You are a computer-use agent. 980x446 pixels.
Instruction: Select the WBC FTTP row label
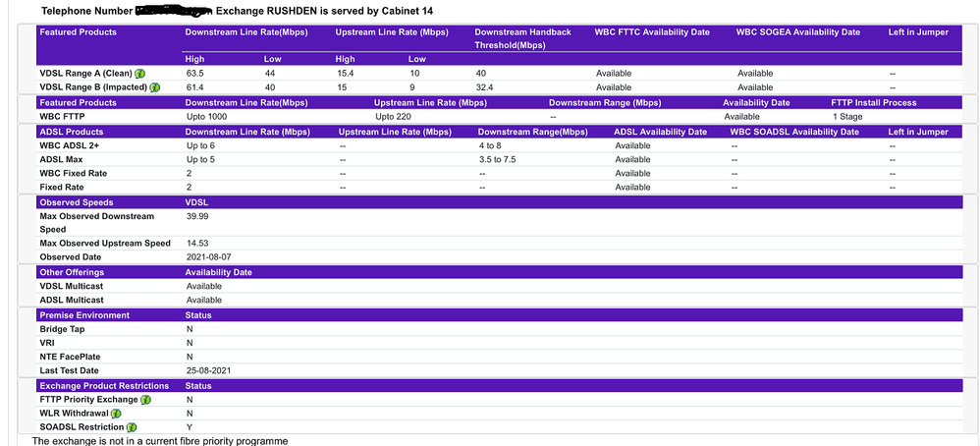63,116
